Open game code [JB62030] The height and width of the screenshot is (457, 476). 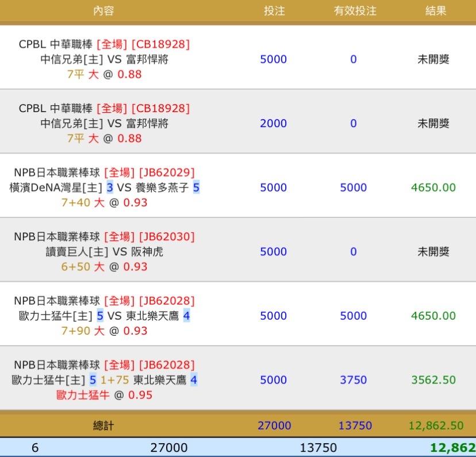(x=167, y=237)
